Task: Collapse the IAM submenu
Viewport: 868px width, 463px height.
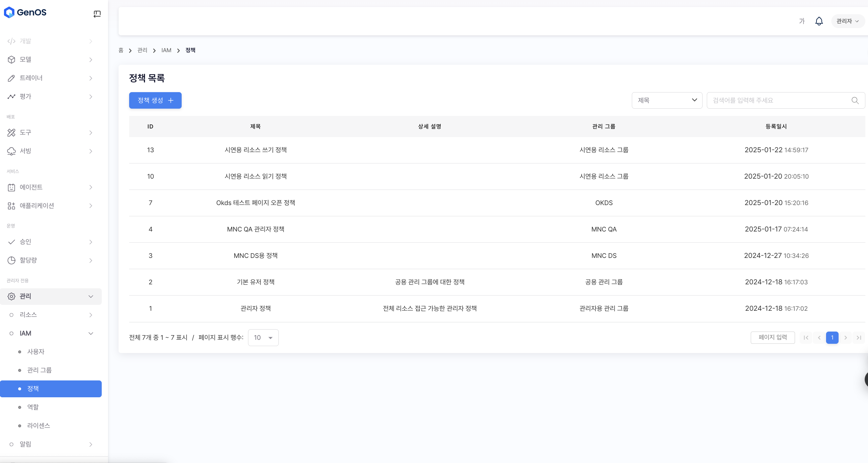Action: point(90,334)
